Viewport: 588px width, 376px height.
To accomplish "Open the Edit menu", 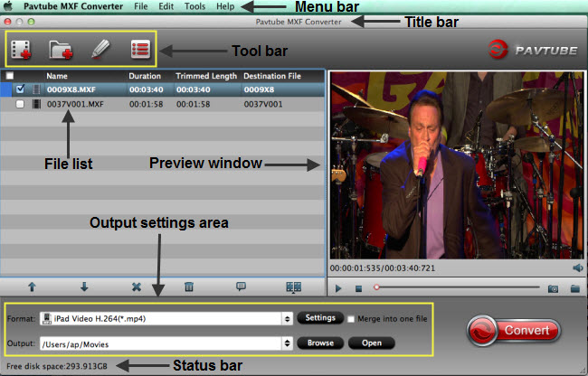I will pyautogui.click(x=166, y=6).
